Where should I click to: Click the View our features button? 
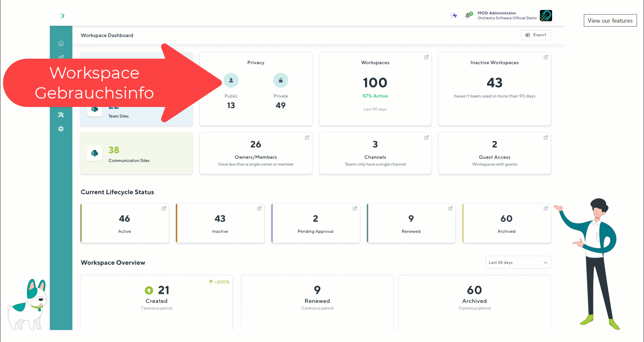(610, 20)
